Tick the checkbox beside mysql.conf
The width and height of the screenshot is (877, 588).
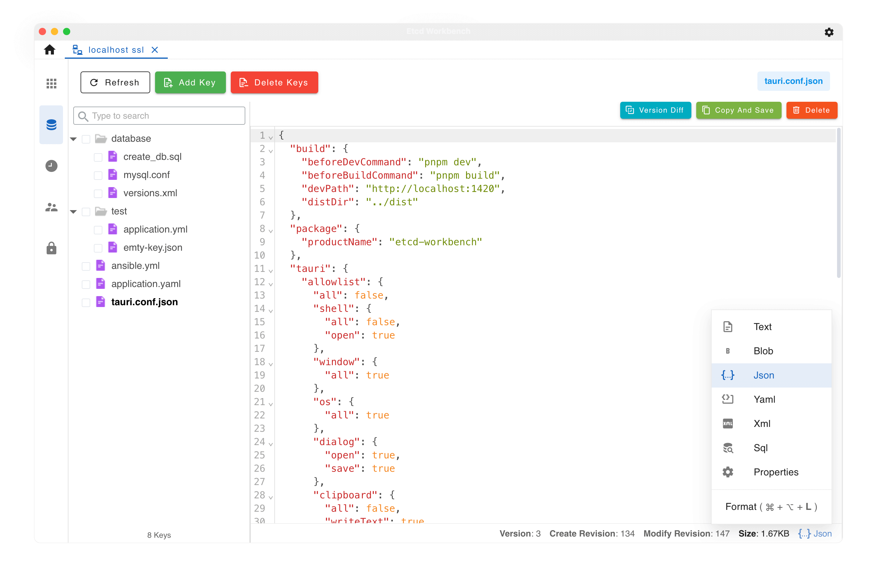point(98,175)
